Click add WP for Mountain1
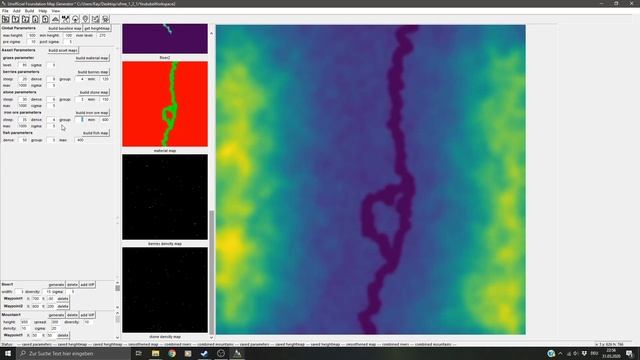 [x=87, y=315]
